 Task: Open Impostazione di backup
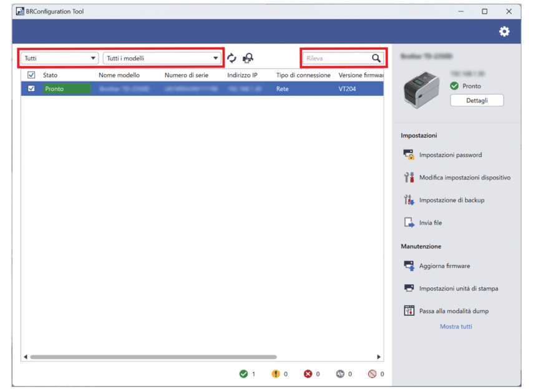click(x=452, y=200)
